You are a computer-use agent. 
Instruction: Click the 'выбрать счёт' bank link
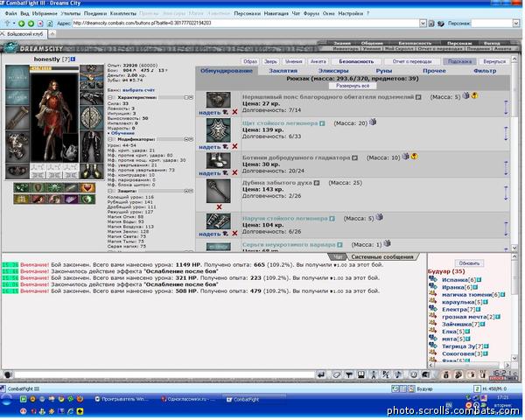pos(138,90)
